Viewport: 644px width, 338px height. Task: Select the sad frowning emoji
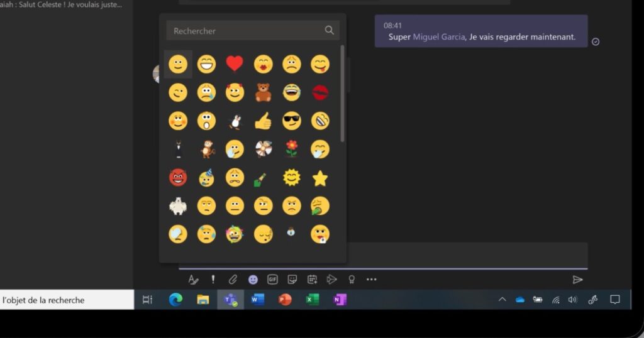292,65
